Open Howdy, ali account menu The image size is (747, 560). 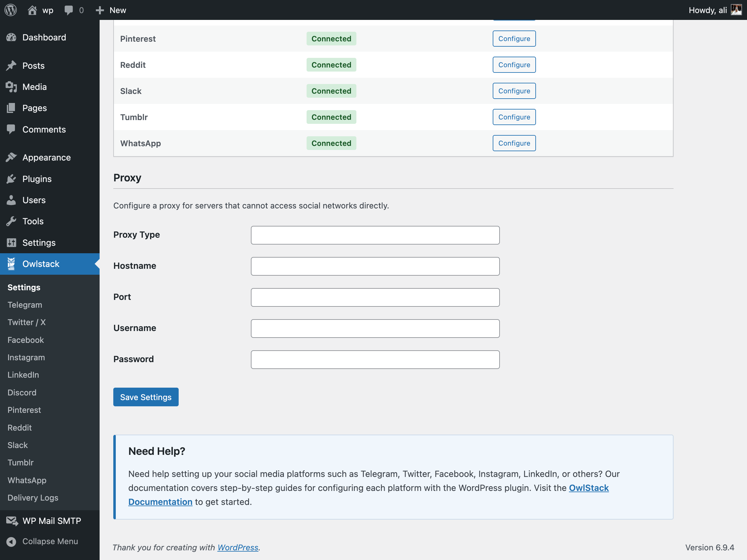pos(707,10)
